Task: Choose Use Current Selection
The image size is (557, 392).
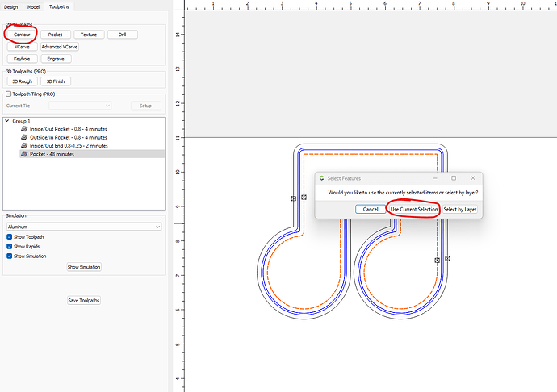Action: point(414,209)
